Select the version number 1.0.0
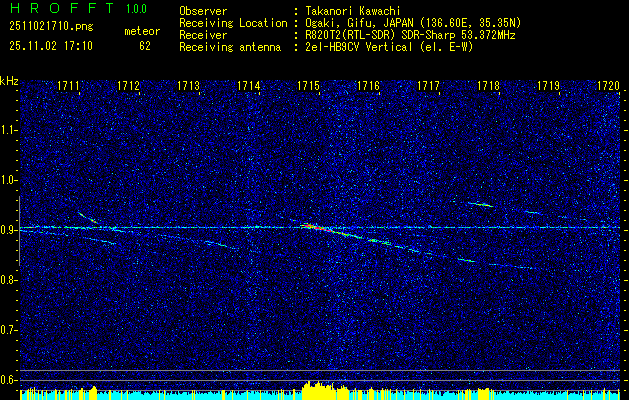This screenshot has width=629, height=400. pos(136,9)
